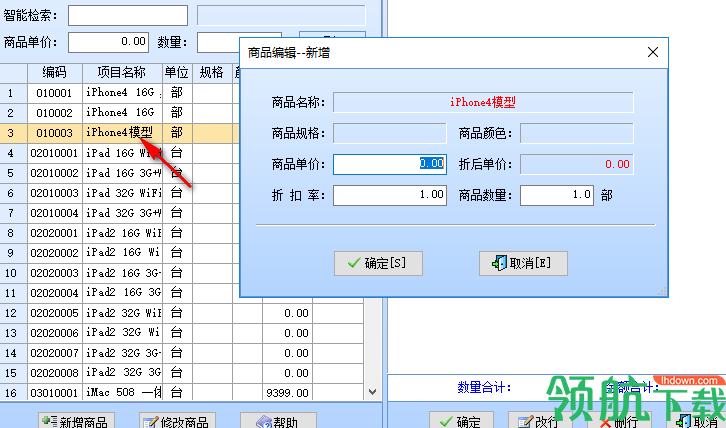Click row number 12 header cell
The height and width of the screenshot is (428, 726).
pyautogui.click(x=11, y=313)
